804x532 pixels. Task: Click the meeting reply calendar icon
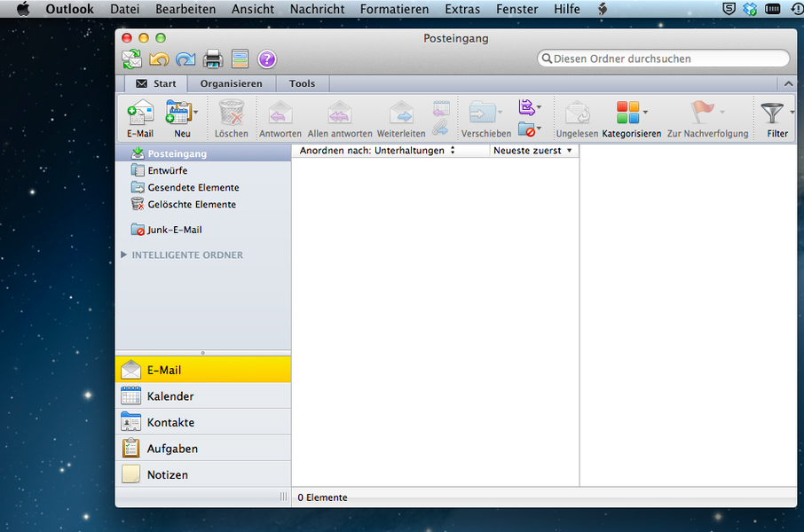point(441,108)
